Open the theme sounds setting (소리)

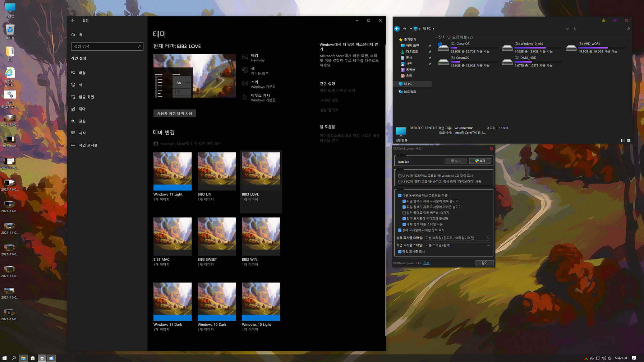click(x=259, y=84)
